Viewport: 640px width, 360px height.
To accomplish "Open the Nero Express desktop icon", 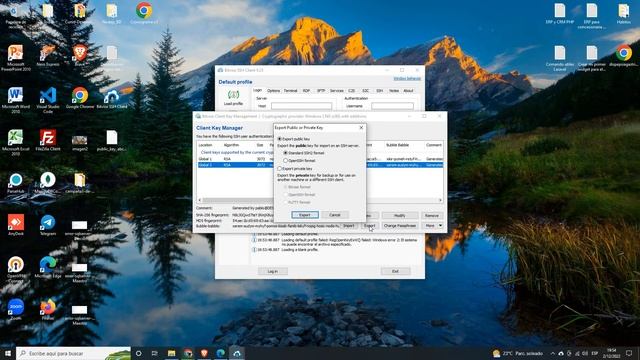I will coord(48,55).
